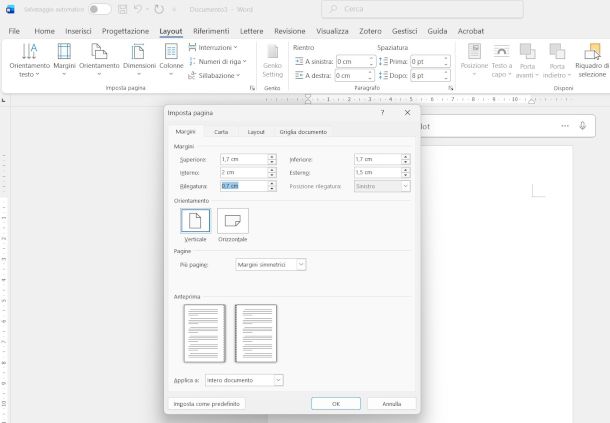
Task: Open the Applica a dropdown
Action: pos(244,380)
